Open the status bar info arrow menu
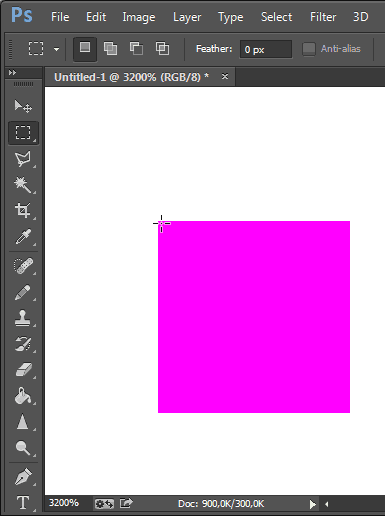Viewport: 385px width, 516px height. (312, 504)
